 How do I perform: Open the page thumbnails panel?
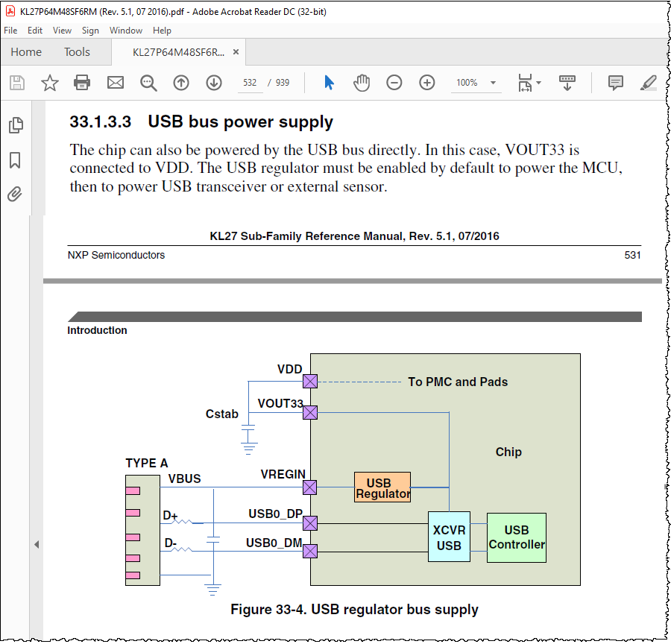tap(16, 125)
